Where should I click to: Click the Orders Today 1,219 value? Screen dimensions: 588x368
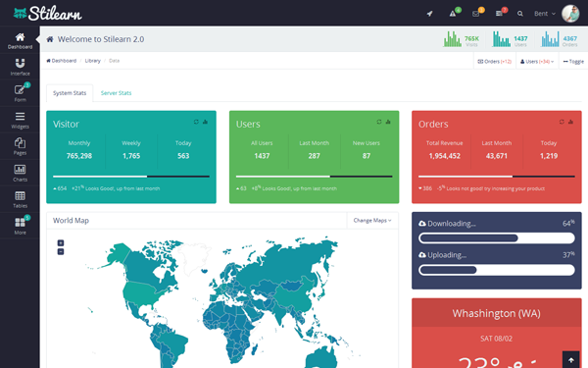tap(549, 156)
